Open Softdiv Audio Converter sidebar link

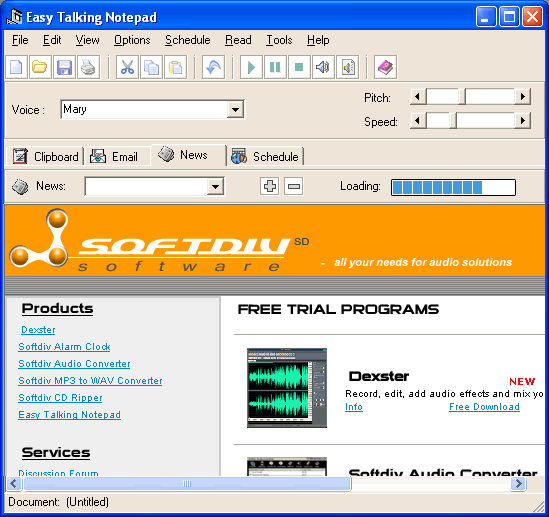74,364
